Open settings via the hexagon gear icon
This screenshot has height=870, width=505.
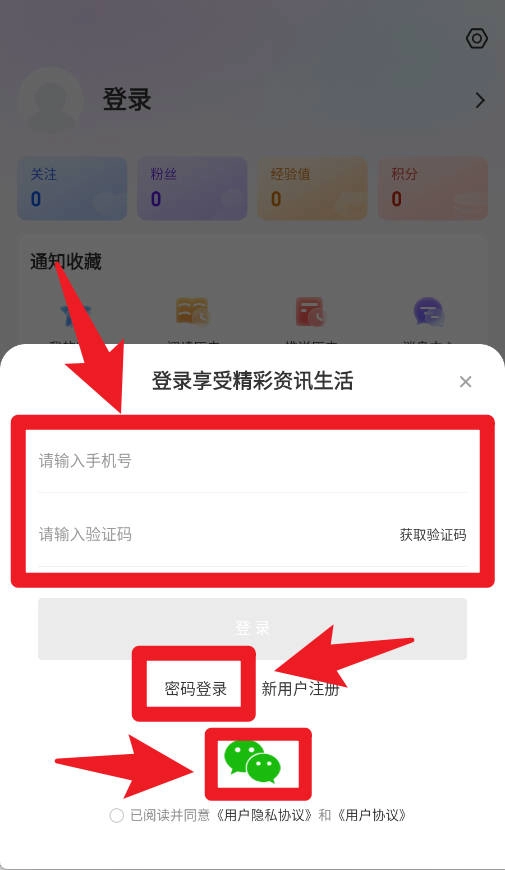coord(477,39)
